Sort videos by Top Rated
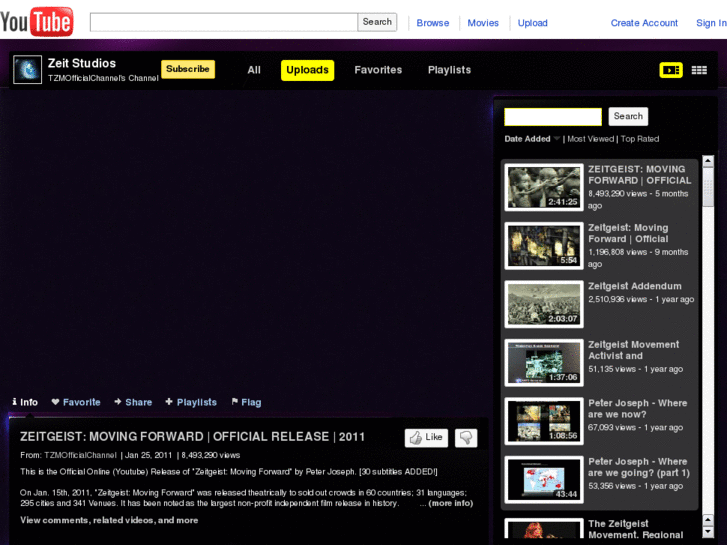 click(640, 139)
